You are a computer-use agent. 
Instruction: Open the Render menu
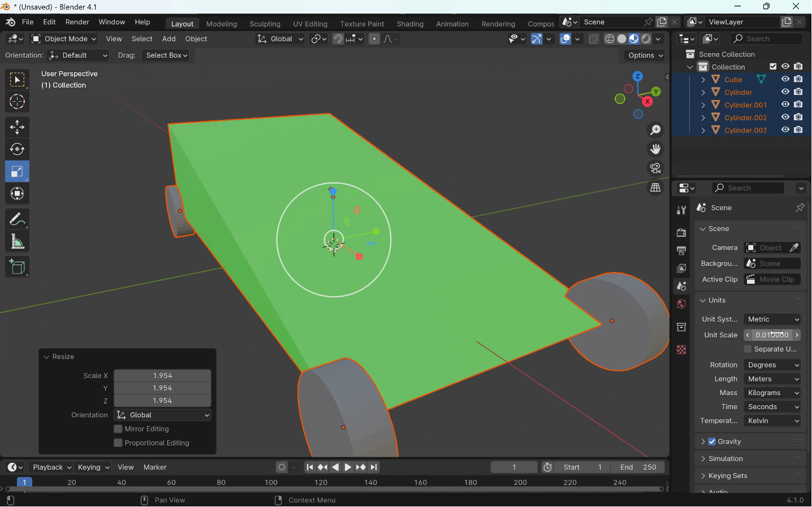77,23
